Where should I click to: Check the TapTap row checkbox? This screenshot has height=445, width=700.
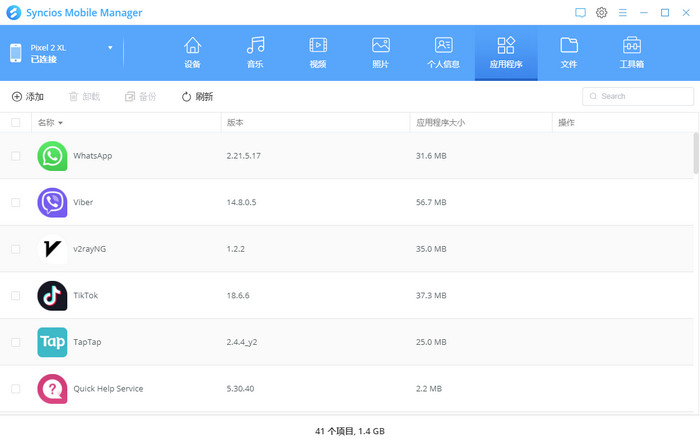click(16, 342)
